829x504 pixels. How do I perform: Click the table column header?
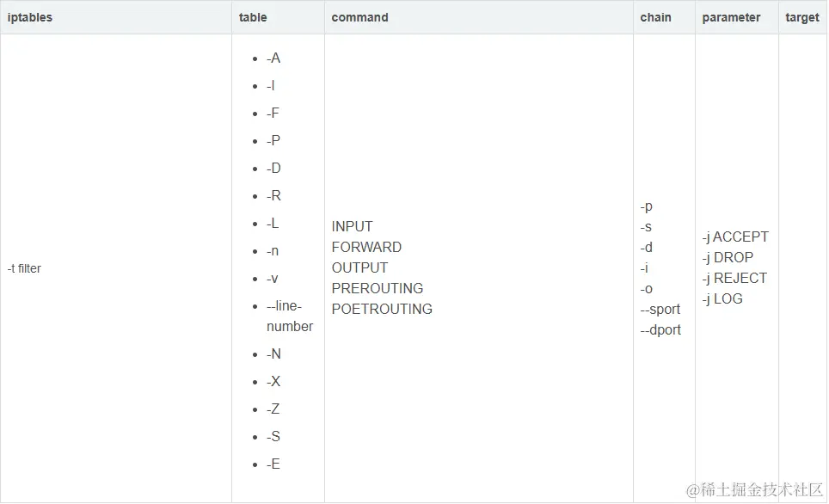tap(253, 17)
